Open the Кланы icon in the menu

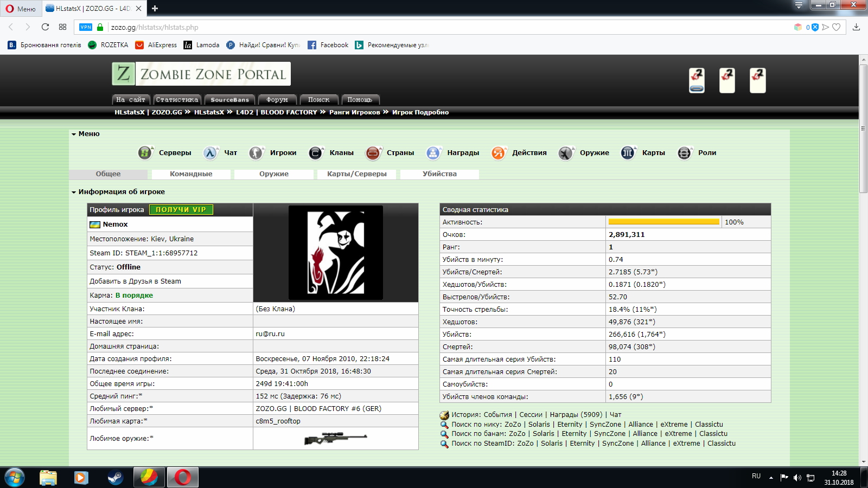click(x=316, y=153)
